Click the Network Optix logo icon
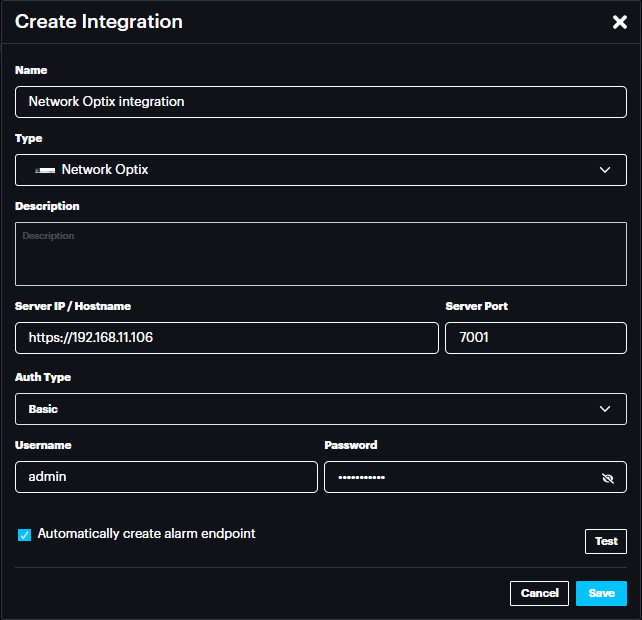This screenshot has width=642, height=620. tap(44, 170)
